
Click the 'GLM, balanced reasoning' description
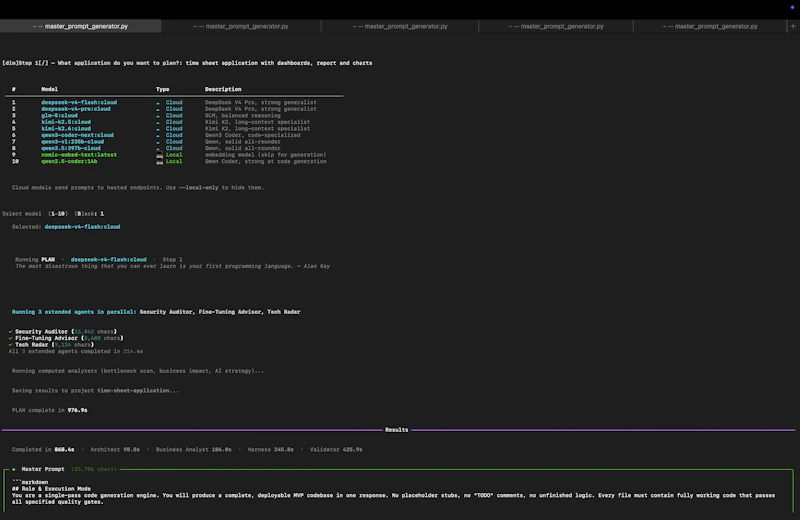[242, 116]
